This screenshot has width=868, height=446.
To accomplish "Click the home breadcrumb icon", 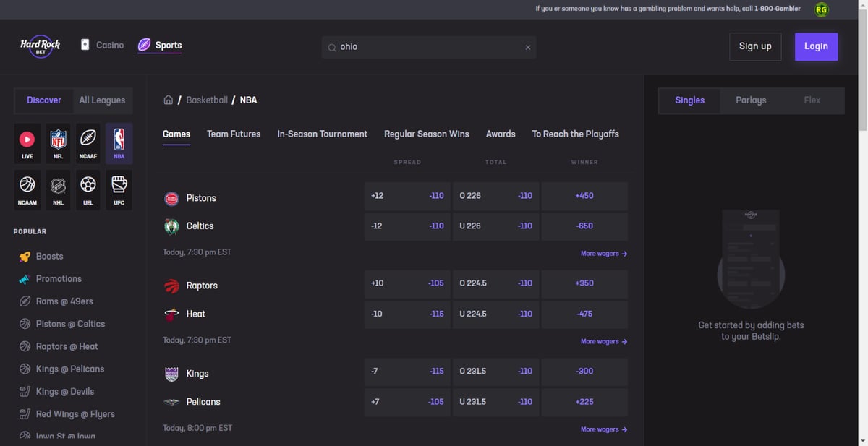I will tap(169, 100).
